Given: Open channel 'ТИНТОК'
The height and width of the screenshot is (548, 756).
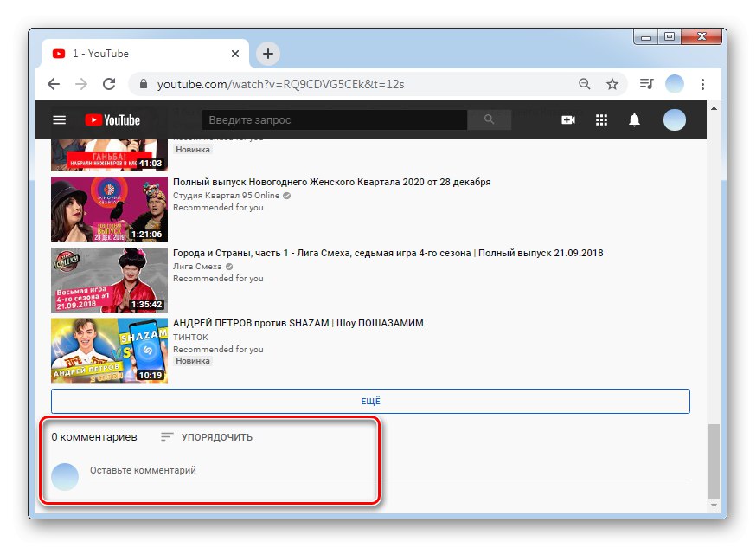Looking at the screenshot, I should (190, 337).
